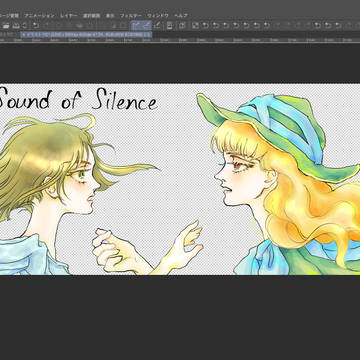Click the Save icon in command bar
The image size is (360, 360).
coord(16,25)
